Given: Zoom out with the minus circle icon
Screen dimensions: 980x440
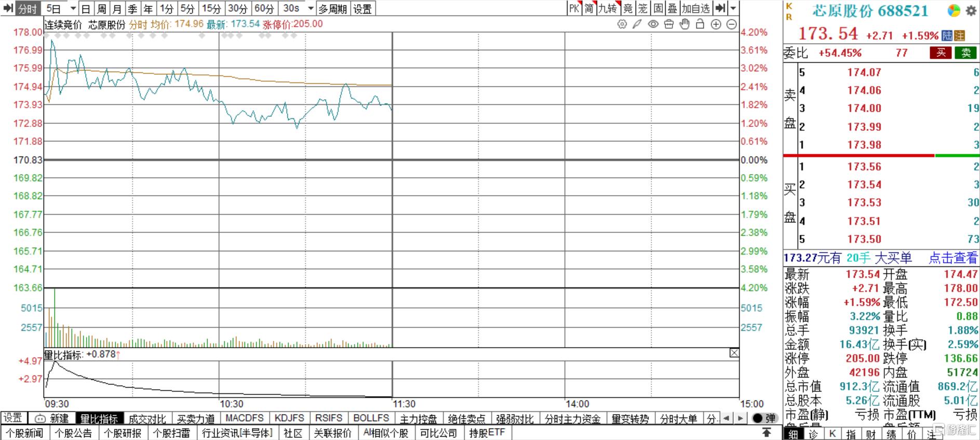Looking at the screenshot, I should tap(731, 24).
